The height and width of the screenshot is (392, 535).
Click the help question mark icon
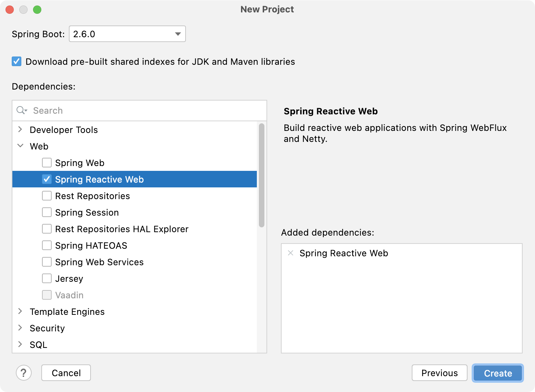click(x=23, y=373)
